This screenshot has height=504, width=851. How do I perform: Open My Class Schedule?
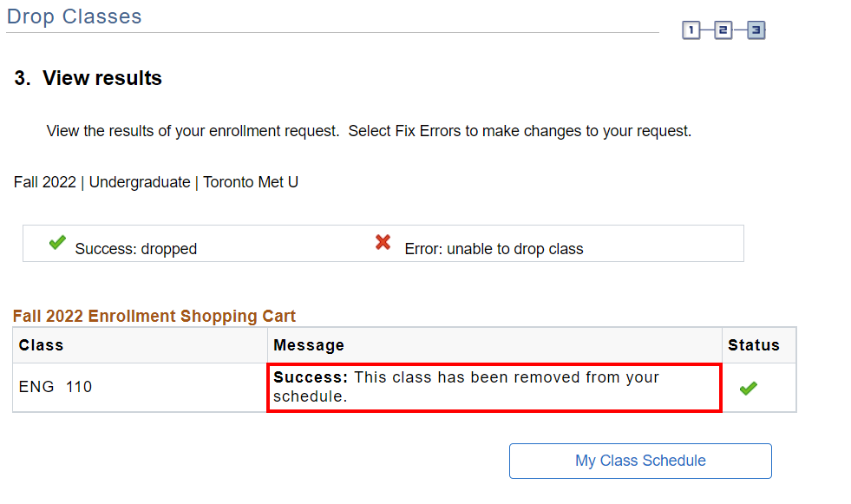tap(640, 461)
